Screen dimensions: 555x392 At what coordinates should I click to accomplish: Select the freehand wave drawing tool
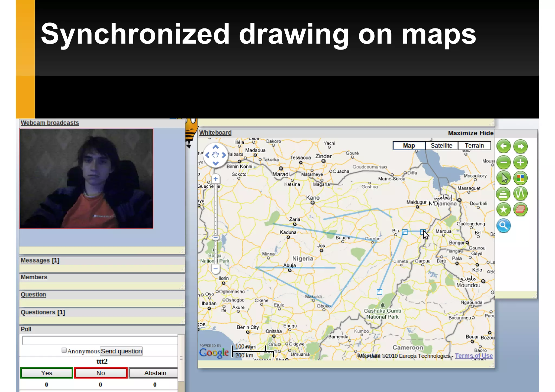coord(520,194)
